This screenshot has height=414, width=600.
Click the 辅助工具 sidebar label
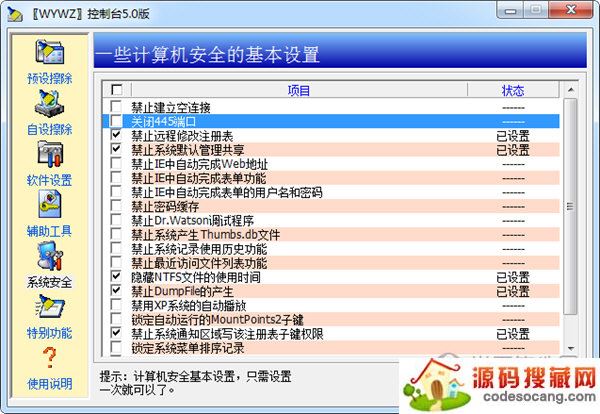(50, 231)
